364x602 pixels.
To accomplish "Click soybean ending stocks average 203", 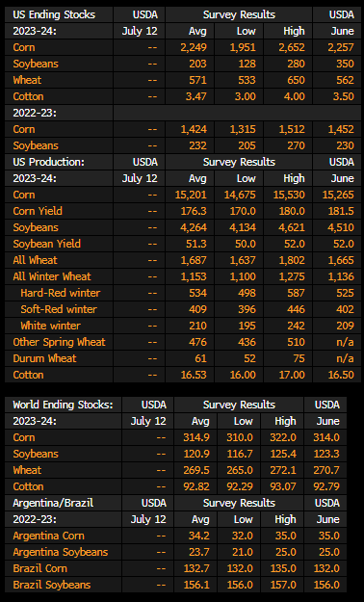I will pos(197,64).
